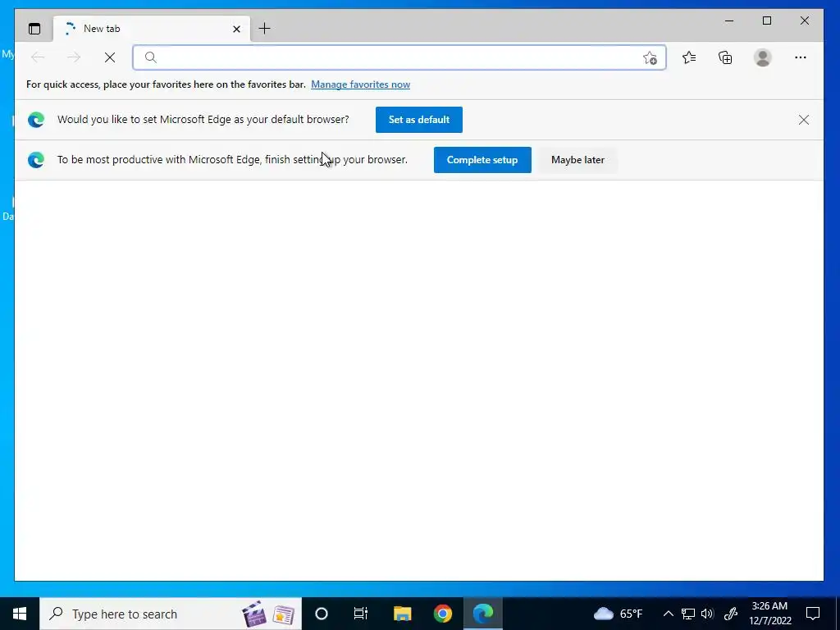Show hidden system tray icons

[668, 614]
